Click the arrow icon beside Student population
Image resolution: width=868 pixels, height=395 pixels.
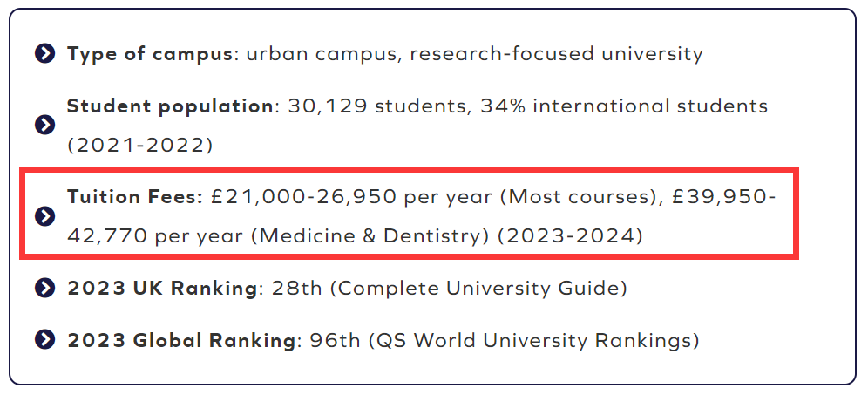click(x=45, y=125)
